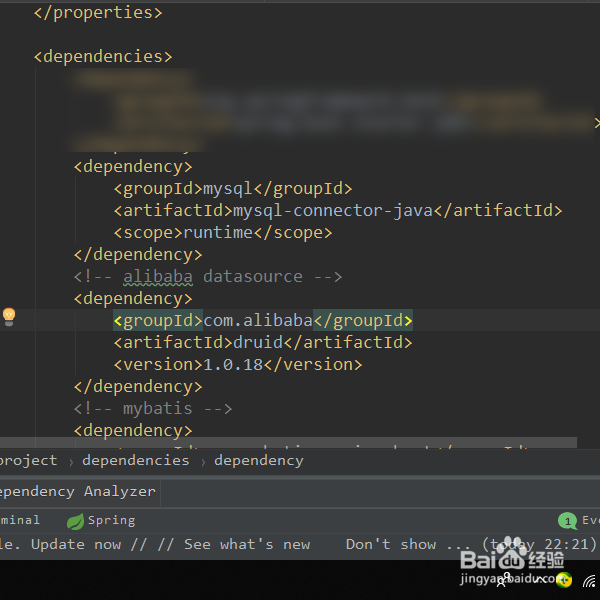The width and height of the screenshot is (600, 600).
Task: Click the opening <dependencies> tag
Action: click(x=103, y=57)
